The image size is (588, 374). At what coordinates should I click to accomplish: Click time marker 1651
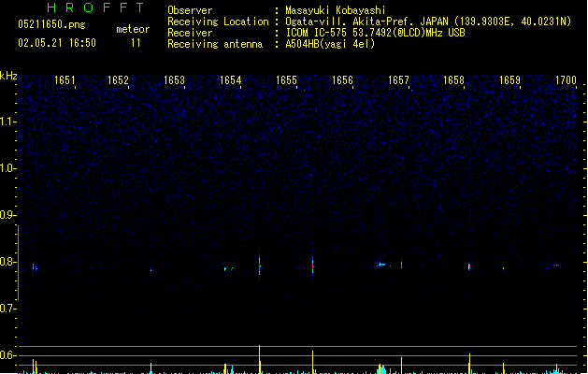click(x=65, y=80)
